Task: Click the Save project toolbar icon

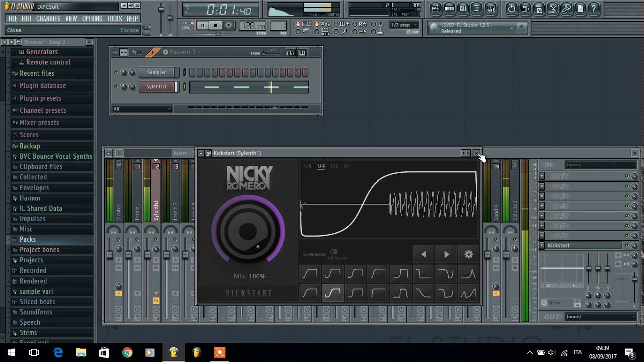Action: tap(525, 8)
